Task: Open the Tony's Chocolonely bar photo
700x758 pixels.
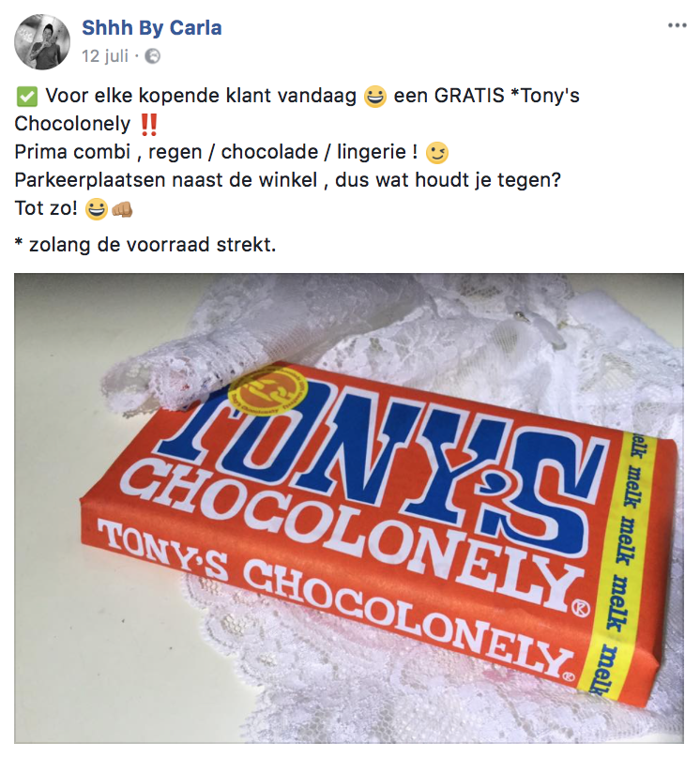Action: coord(348,508)
